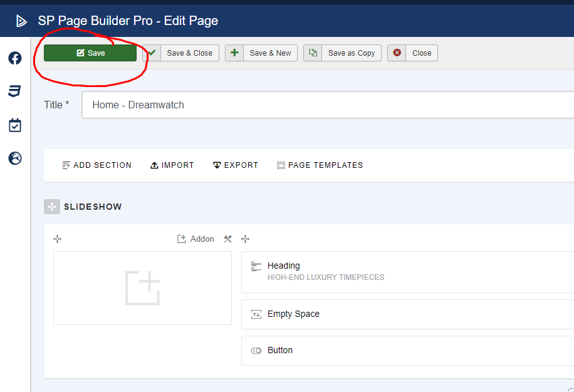Image resolution: width=574 pixels, height=392 pixels.
Task: Focus the Title input field
Action: (328, 105)
